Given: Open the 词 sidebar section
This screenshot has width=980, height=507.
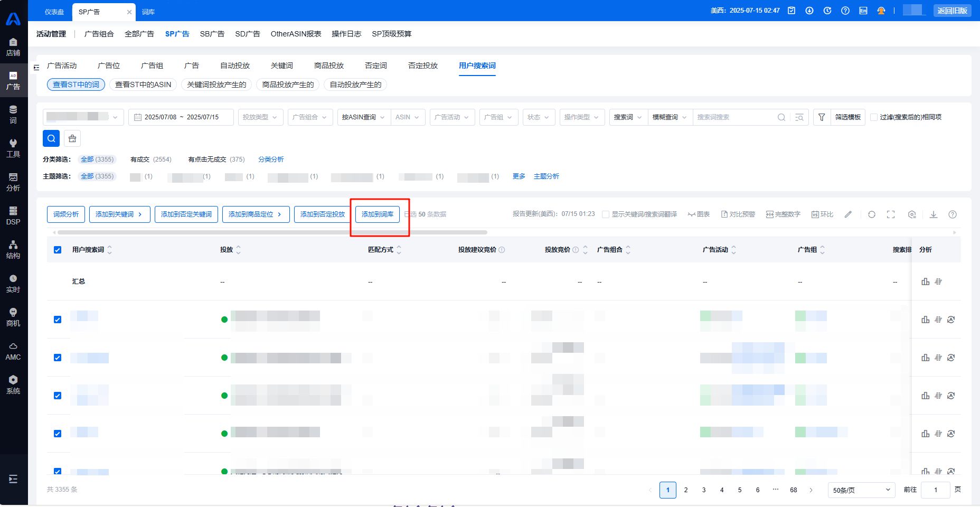Looking at the screenshot, I should (13, 115).
